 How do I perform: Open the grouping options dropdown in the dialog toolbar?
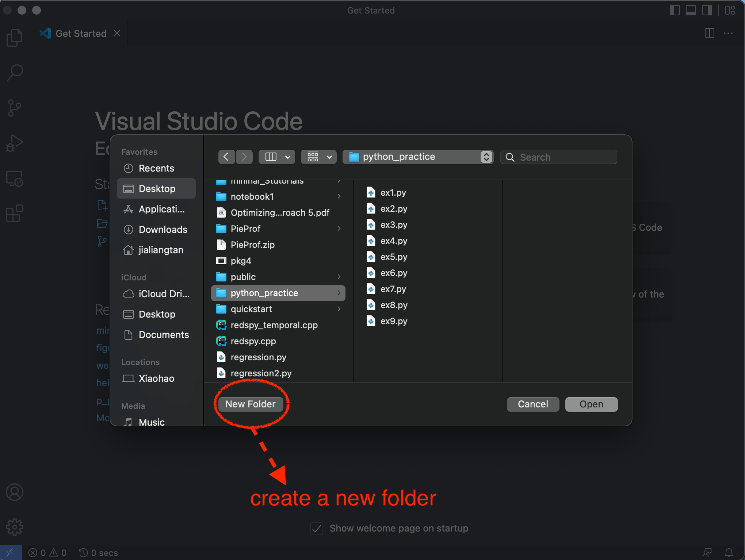(318, 157)
